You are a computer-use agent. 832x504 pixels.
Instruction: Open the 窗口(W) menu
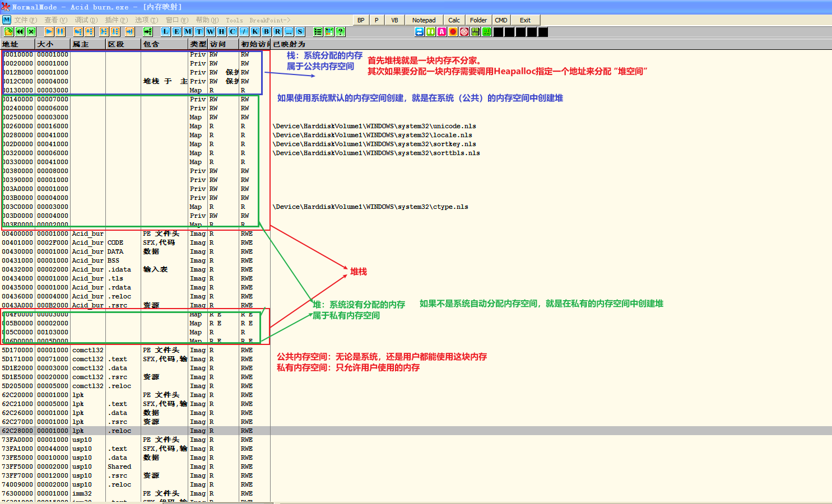177,20
